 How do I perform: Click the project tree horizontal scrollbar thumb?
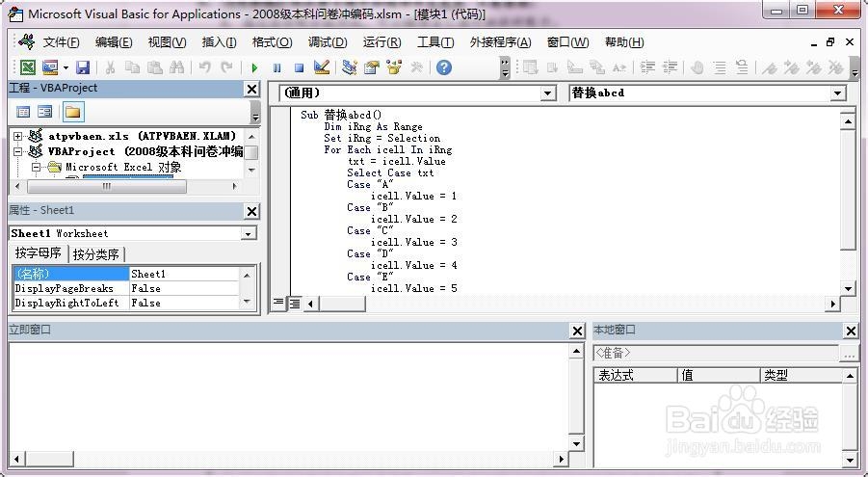coord(107,187)
